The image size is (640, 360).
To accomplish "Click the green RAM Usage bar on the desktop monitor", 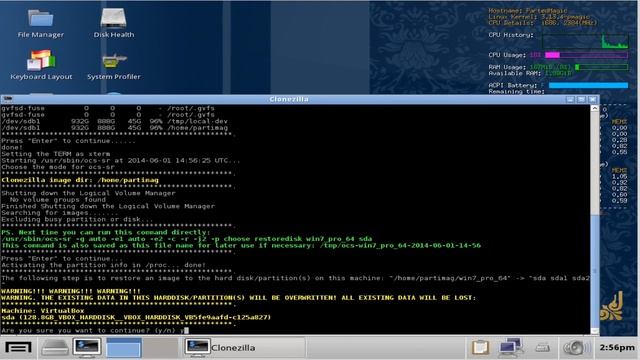I will (x=602, y=67).
